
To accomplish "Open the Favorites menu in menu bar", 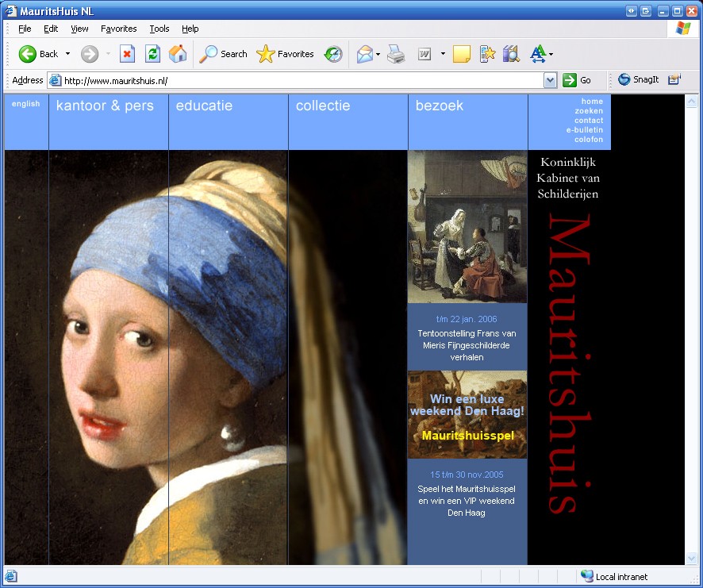I will point(119,29).
